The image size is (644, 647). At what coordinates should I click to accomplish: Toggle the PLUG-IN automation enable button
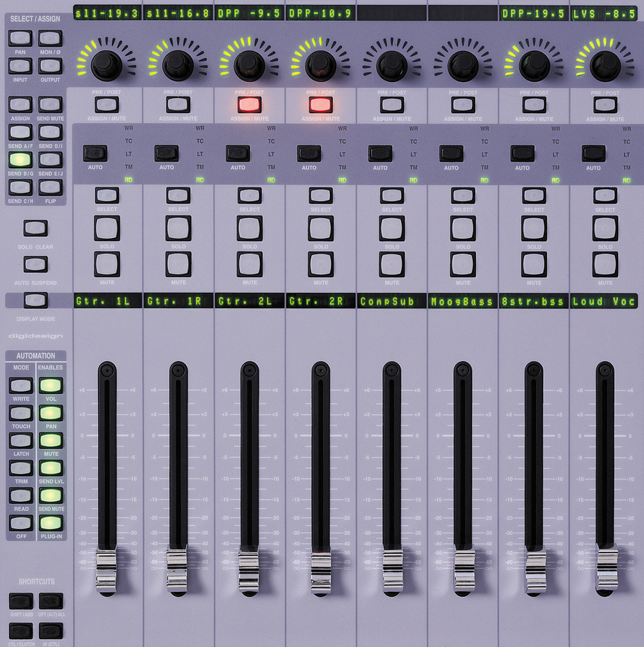[x=50, y=523]
